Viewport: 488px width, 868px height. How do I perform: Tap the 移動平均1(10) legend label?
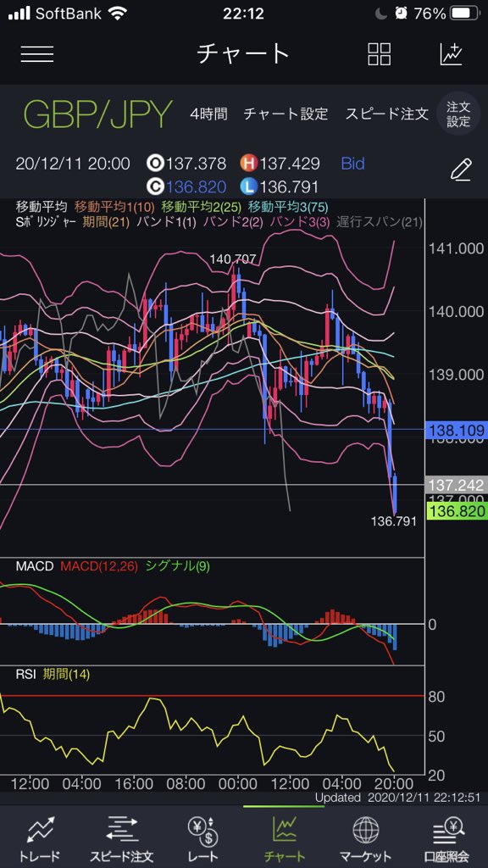coord(115,208)
